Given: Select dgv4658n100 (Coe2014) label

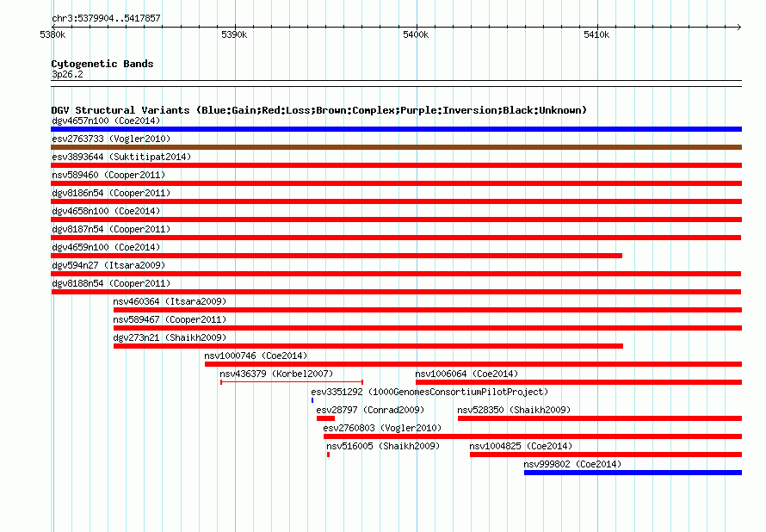Looking at the screenshot, I should (x=106, y=211).
